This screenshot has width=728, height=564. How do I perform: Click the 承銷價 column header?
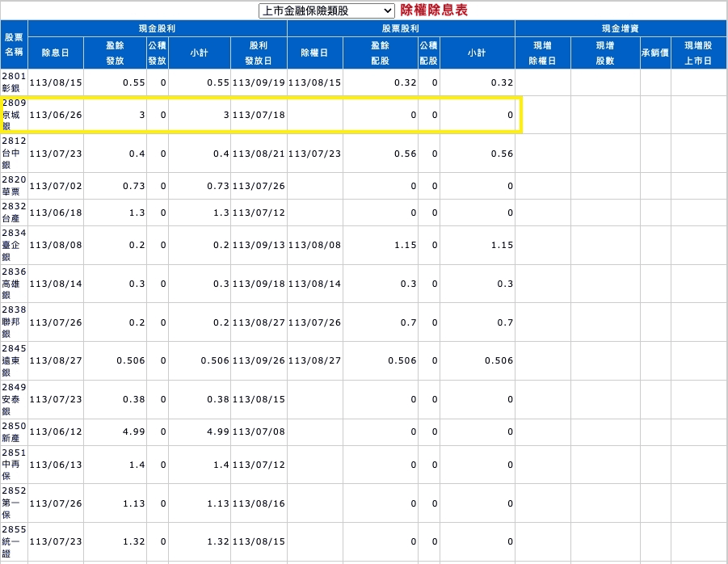pos(655,53)
